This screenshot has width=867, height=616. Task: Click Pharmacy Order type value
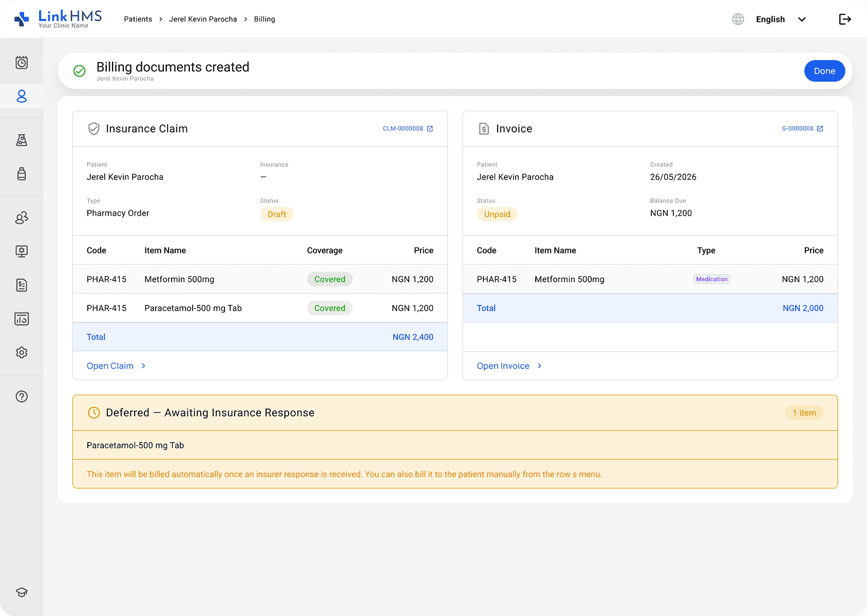(x=118, y=213)
